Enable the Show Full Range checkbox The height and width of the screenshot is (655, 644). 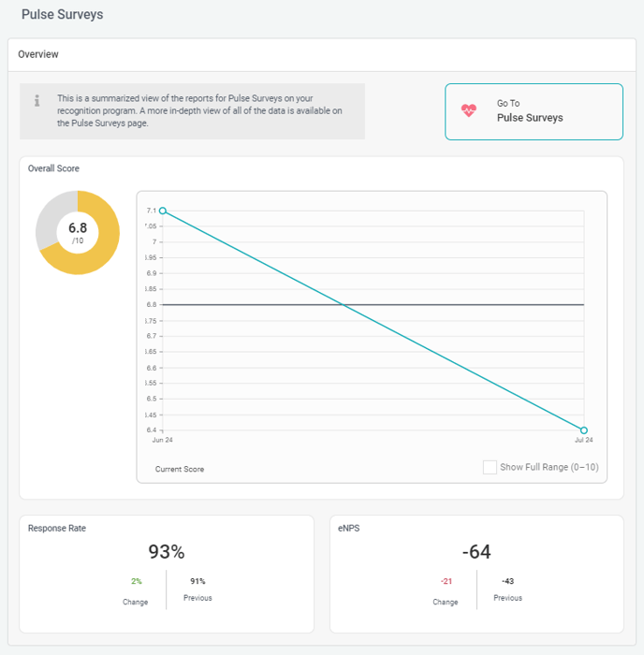490,467
